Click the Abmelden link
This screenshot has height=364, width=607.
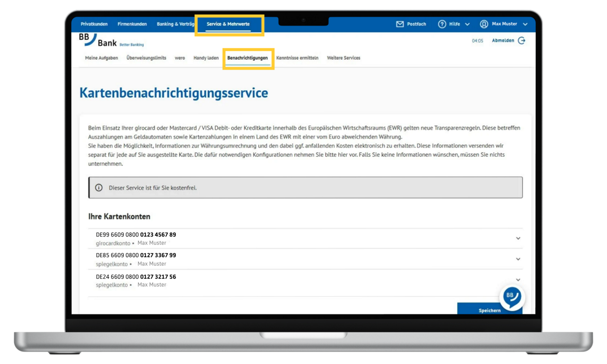point(503,41)
